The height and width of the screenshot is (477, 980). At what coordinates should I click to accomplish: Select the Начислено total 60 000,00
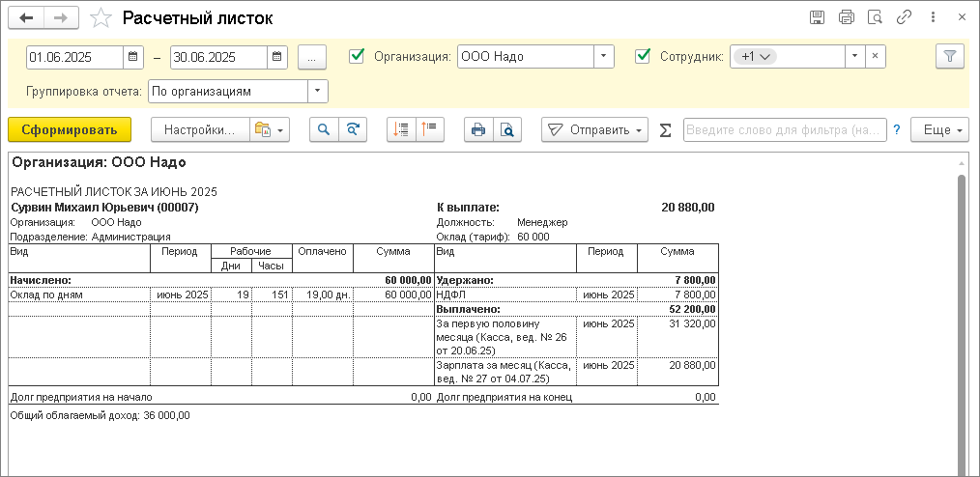pos(406,280)
